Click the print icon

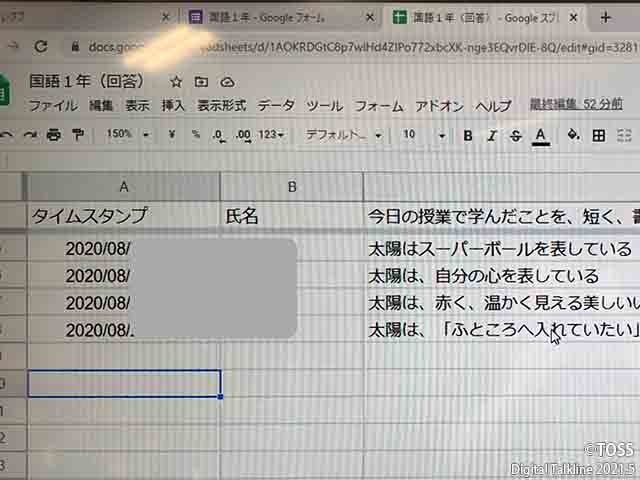[x=54, y=135]
